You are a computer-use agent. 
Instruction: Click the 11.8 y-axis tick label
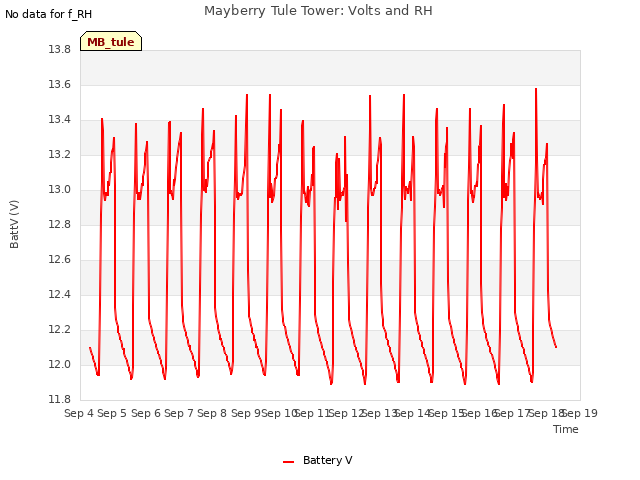[x=60, y=399]
